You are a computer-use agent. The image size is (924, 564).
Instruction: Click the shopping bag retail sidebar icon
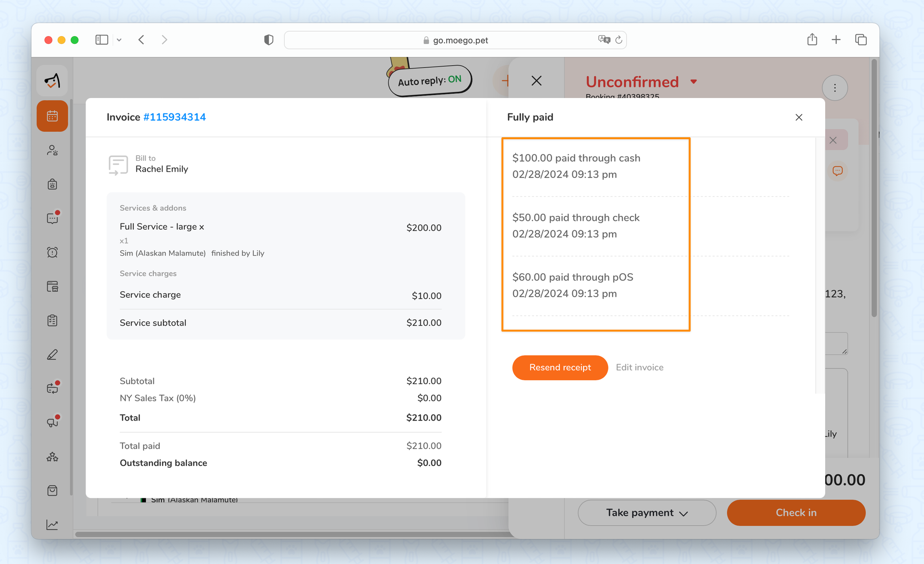[52, 490]
